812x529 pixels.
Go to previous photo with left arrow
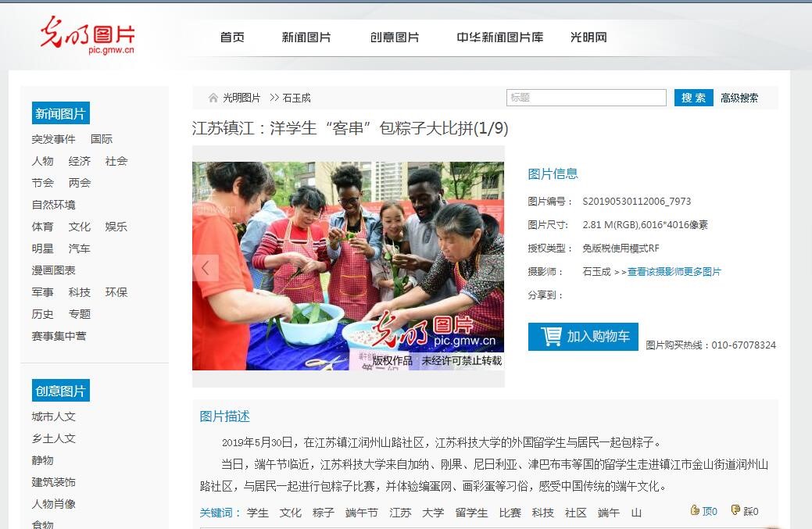pos(206,268)
